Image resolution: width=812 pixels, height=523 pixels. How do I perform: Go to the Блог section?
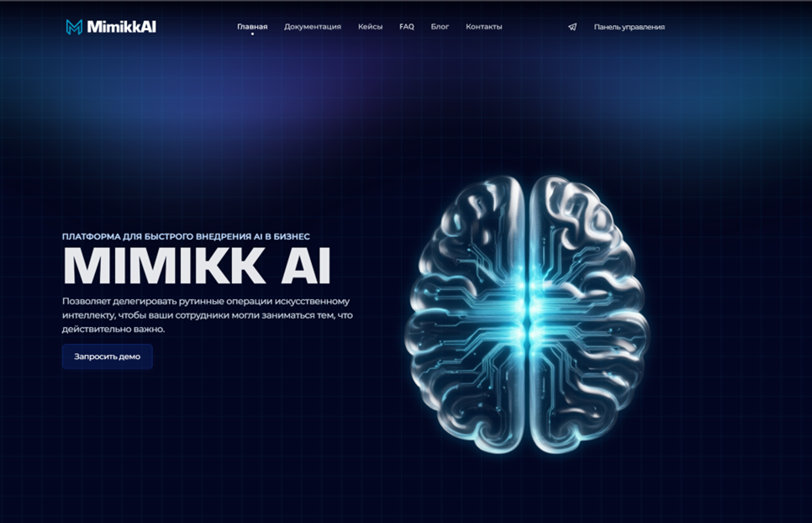coord(440,26)
